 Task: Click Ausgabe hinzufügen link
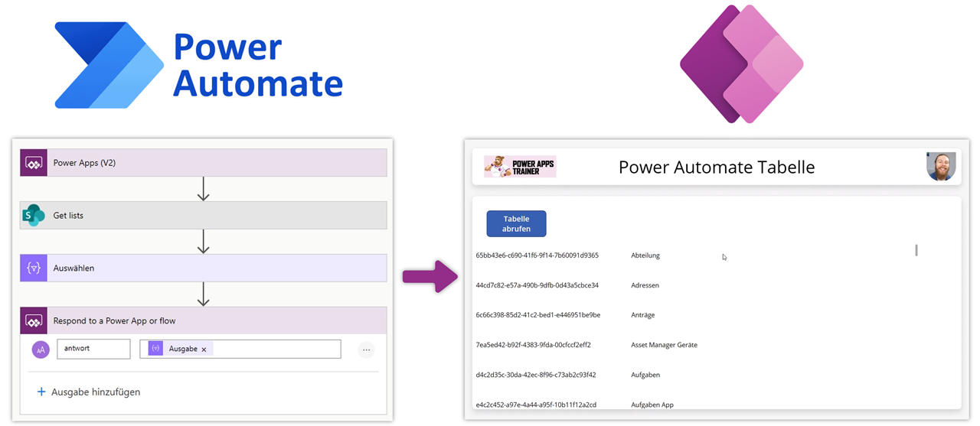click(96, 392)
